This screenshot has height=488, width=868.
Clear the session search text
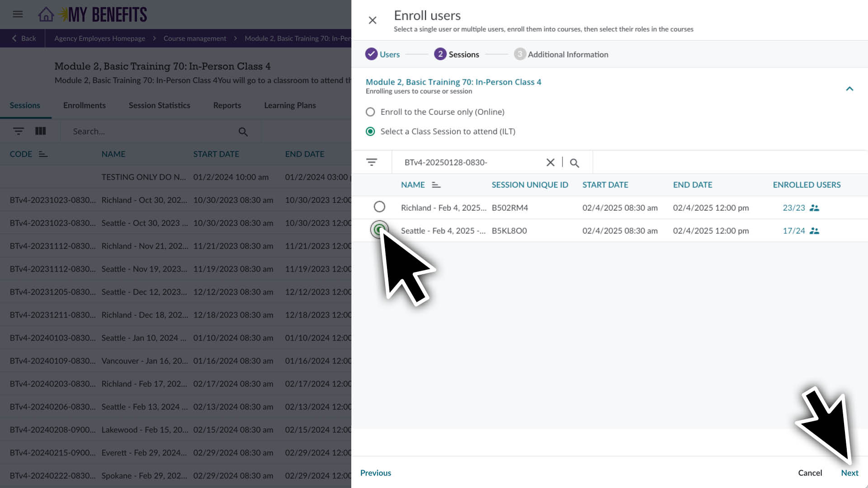click(550, 163)
